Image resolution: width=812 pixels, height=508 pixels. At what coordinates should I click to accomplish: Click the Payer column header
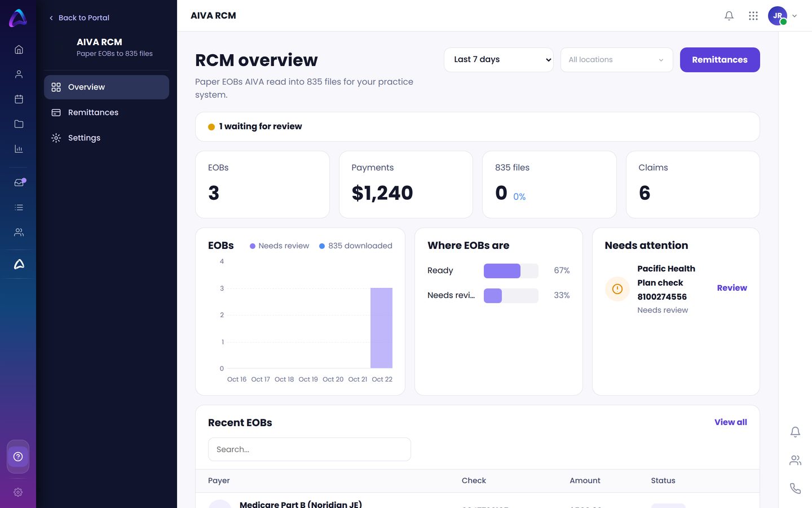[219, 481]
